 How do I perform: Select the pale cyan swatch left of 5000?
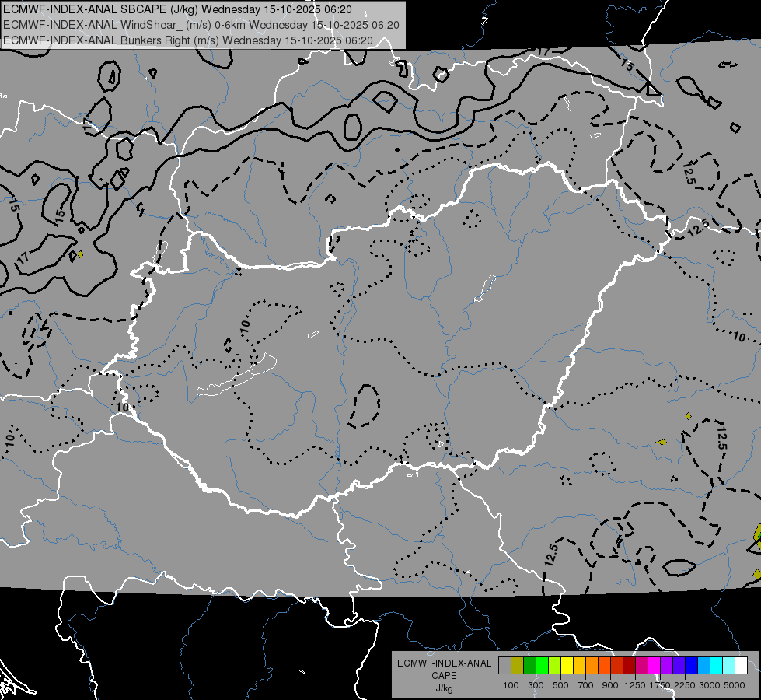pos(728,666)
